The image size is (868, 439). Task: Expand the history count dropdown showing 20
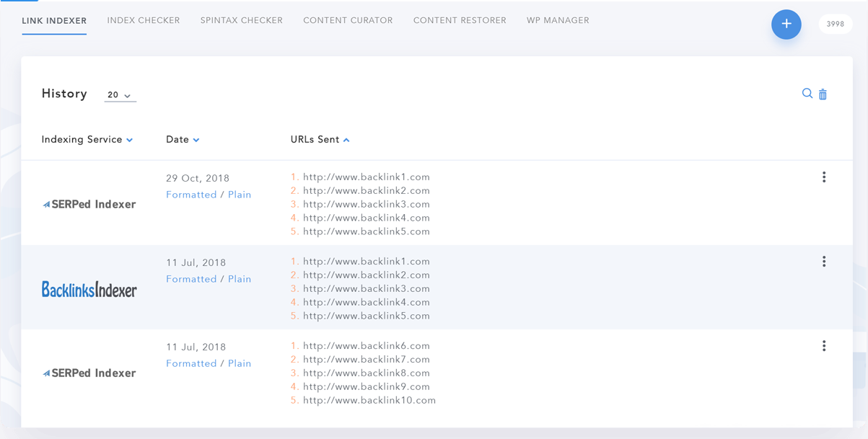120,95
